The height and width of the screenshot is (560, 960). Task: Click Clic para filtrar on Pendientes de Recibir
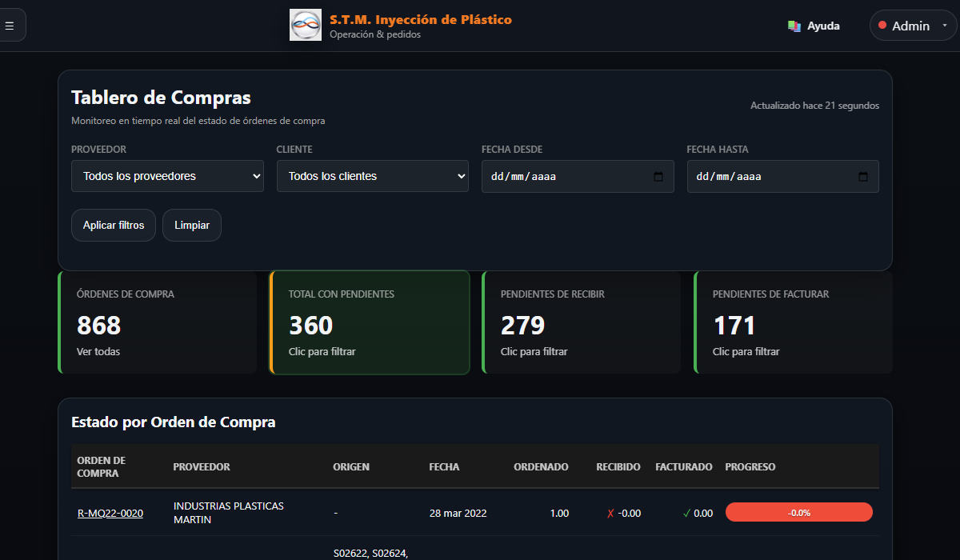coord(534,351)
